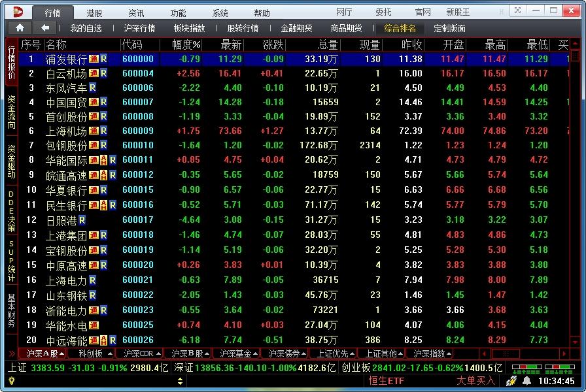Click the bell alert icon

point(526,381)
